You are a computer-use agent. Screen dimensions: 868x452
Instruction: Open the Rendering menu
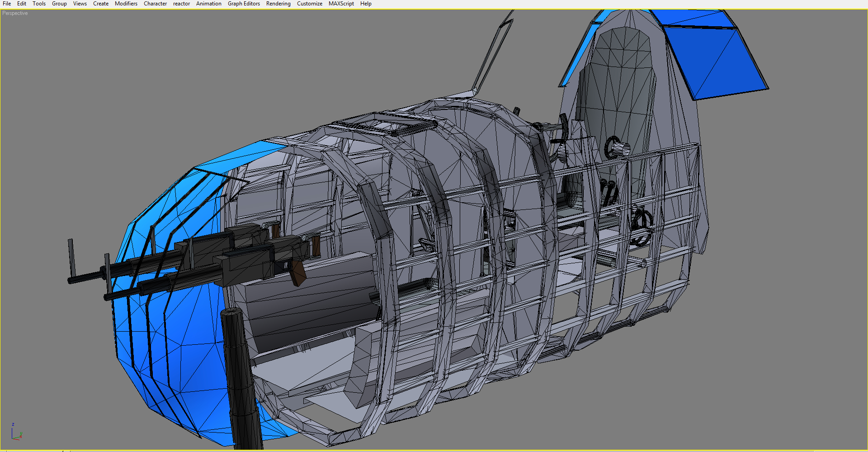[x=278, y=4]
